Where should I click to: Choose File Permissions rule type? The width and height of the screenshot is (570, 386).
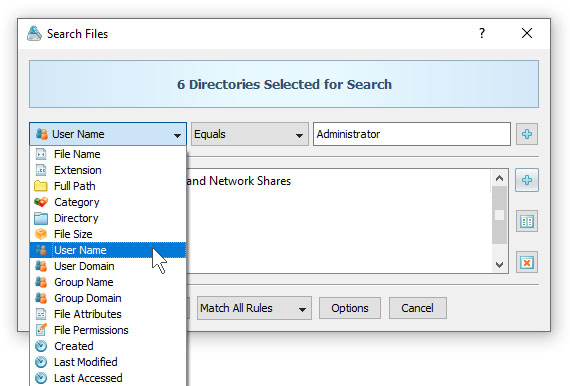point(108,330)
